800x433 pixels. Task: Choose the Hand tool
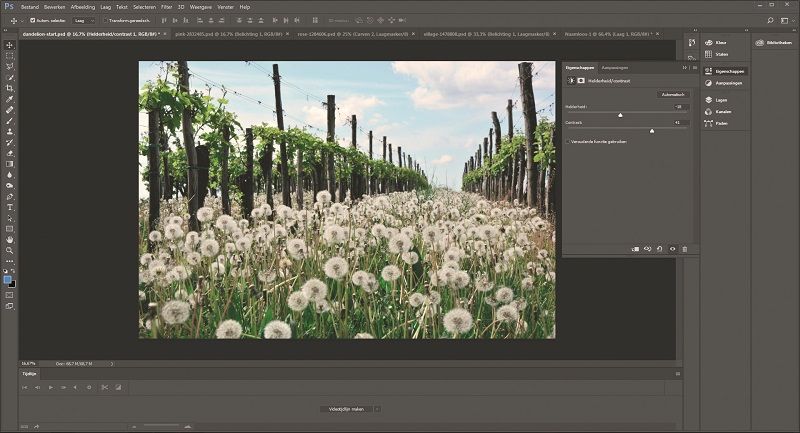pyautogui.click(x=10, y=240)
